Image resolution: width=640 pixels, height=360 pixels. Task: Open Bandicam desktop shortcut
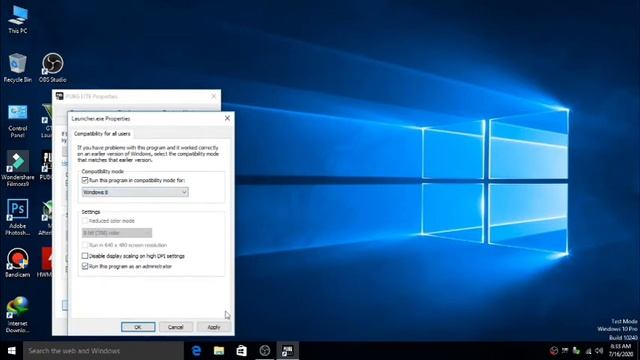tap(18, 263)
